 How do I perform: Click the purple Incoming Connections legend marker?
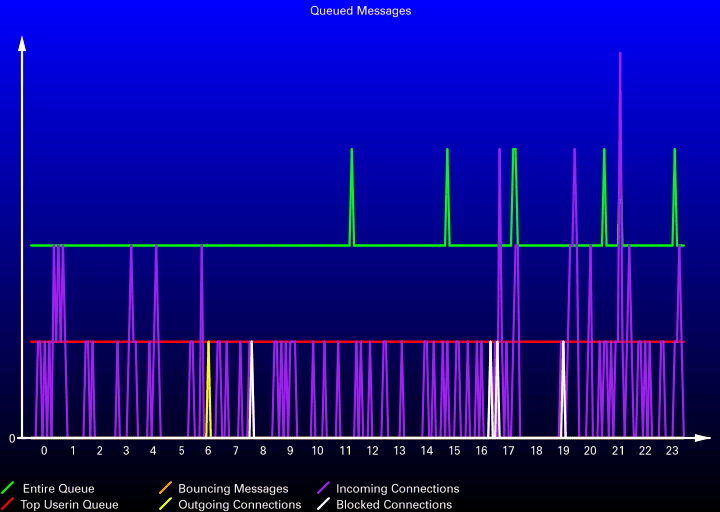point(323,489)
